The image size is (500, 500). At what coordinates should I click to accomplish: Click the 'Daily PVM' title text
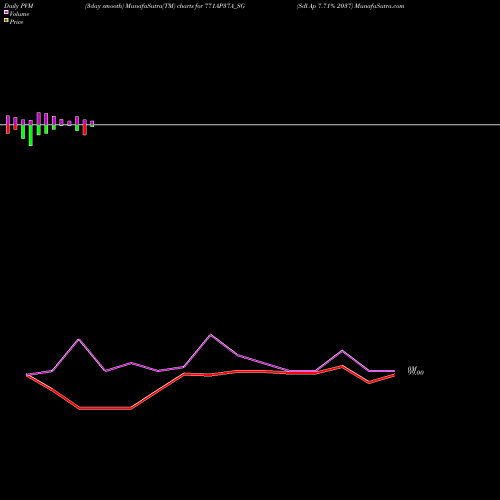19,6
